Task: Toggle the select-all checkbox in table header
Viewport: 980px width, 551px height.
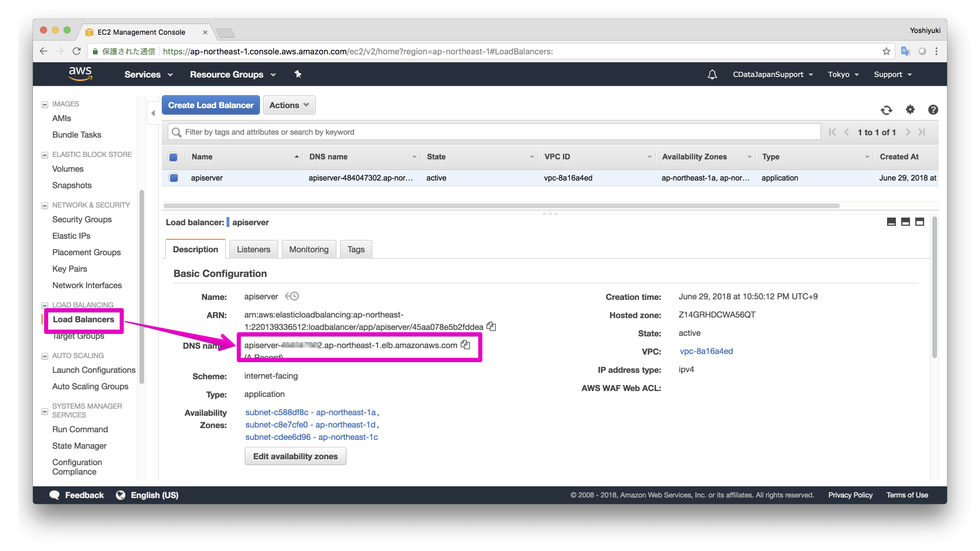Action: (x=173, y=157)
